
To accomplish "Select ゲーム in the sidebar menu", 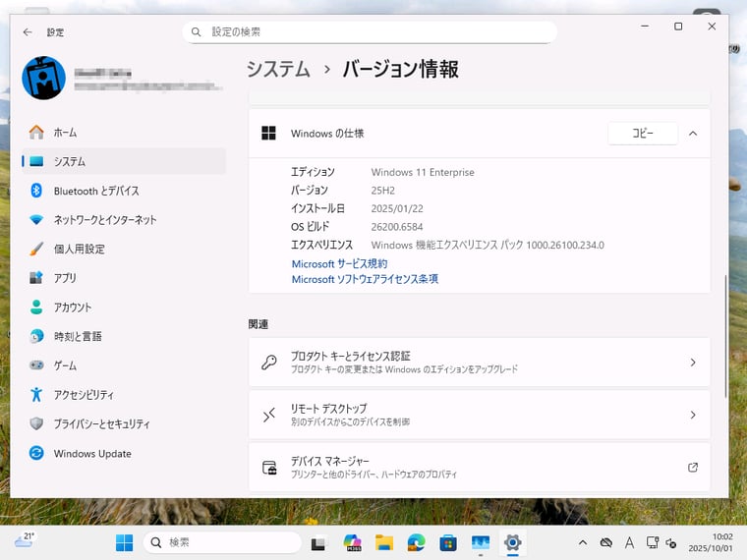I will [65, 365].
